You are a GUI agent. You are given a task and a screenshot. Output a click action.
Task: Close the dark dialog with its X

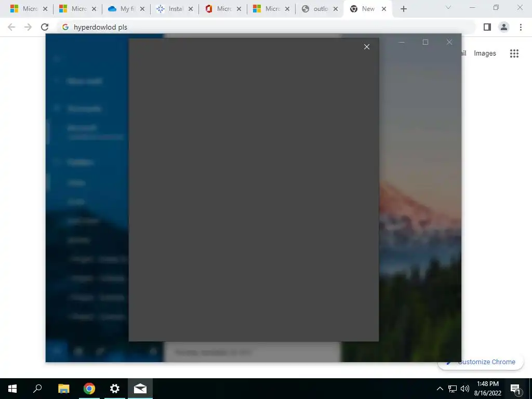coord(366,47)
